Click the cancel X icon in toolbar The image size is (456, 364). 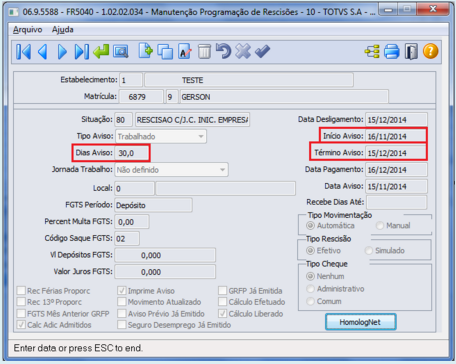(243, 51)
